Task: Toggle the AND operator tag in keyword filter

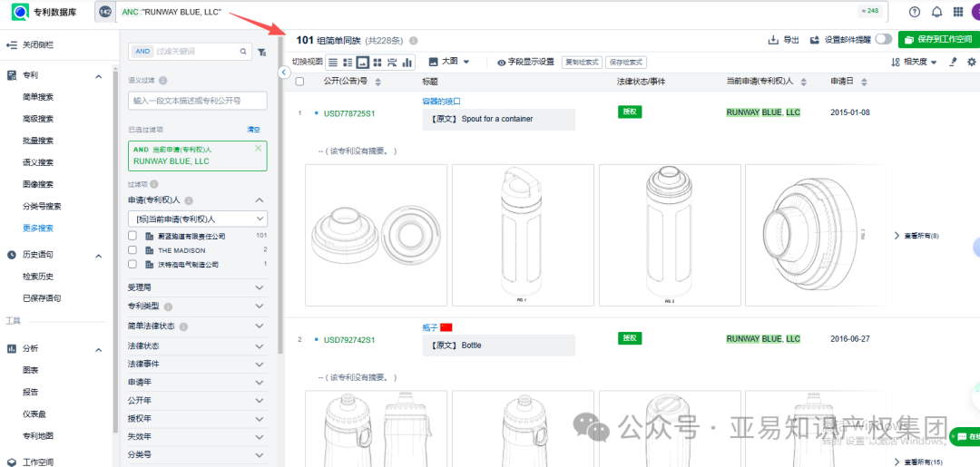Action: coord(143,52)
